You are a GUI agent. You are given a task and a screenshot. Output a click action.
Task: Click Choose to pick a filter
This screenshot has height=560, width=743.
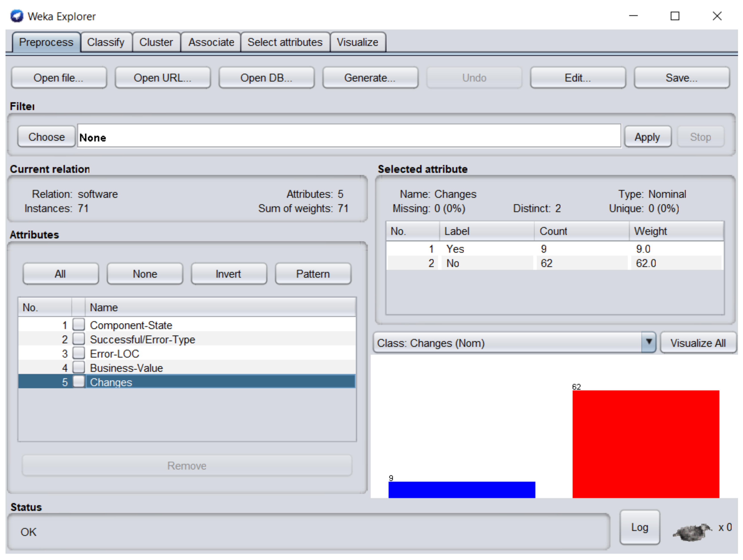(x=46, y=137)
